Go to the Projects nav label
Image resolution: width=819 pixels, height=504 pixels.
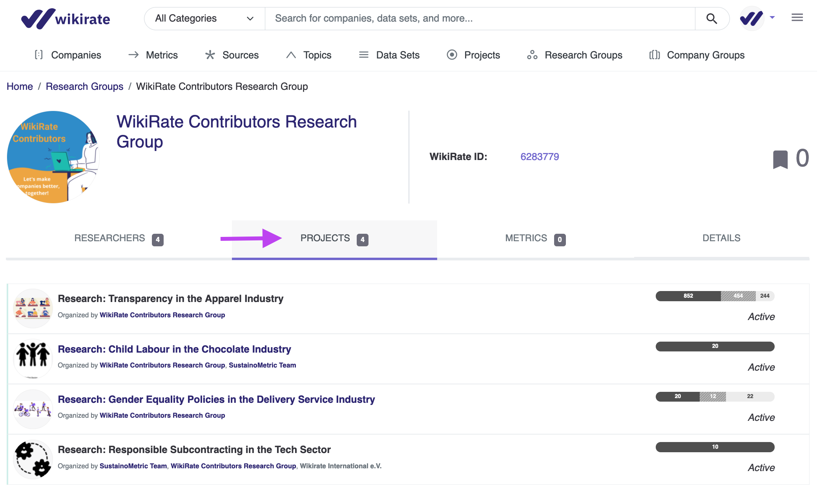pos(482,55)
